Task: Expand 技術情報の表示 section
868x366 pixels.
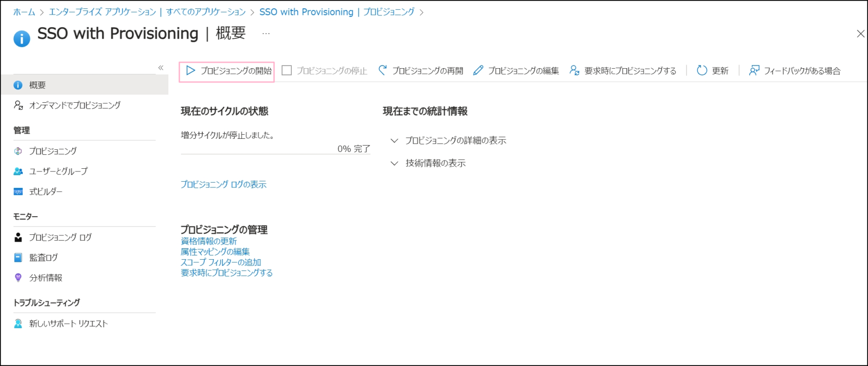Action: (395, 163)
